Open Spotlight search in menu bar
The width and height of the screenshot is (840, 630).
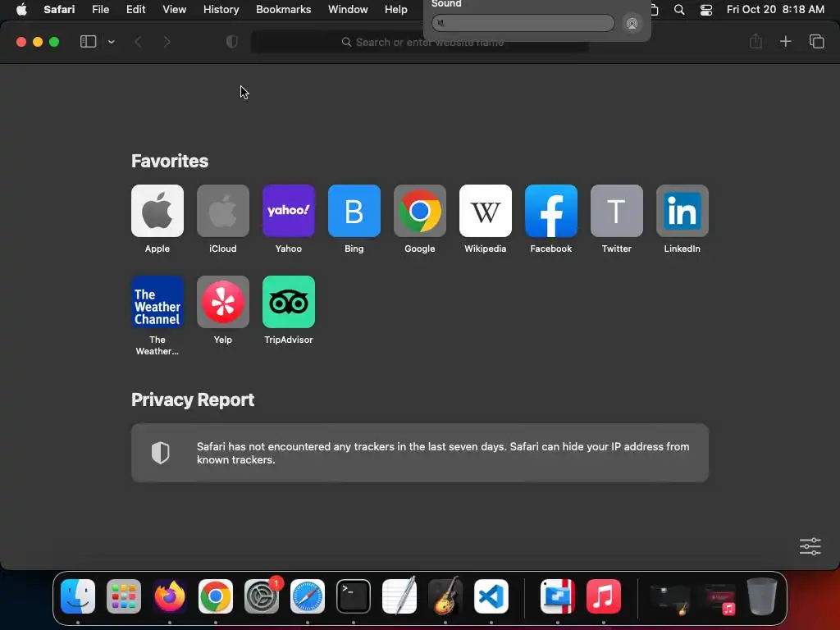[678, 10]
